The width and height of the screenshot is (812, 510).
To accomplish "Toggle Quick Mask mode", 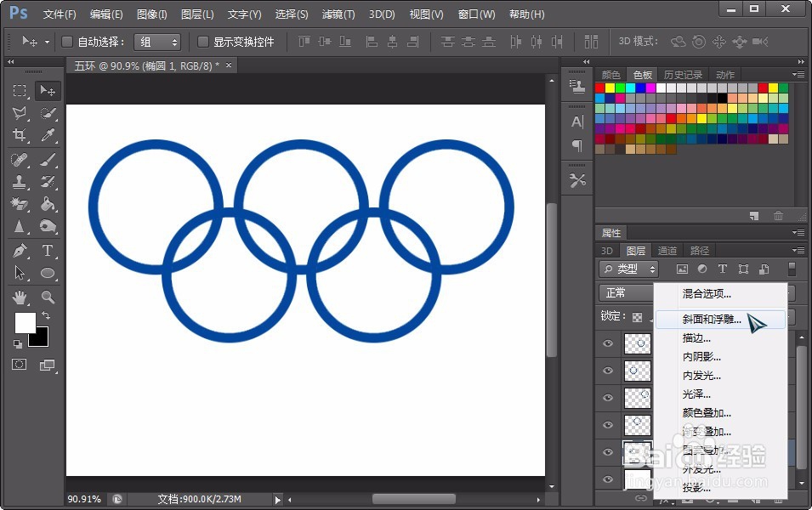I will click(20, 365).
